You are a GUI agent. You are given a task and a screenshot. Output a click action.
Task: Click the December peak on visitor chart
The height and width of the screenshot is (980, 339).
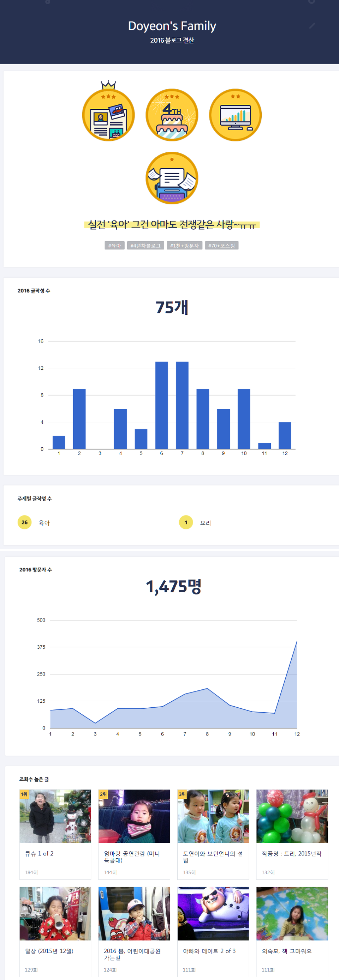click(297, 641)
